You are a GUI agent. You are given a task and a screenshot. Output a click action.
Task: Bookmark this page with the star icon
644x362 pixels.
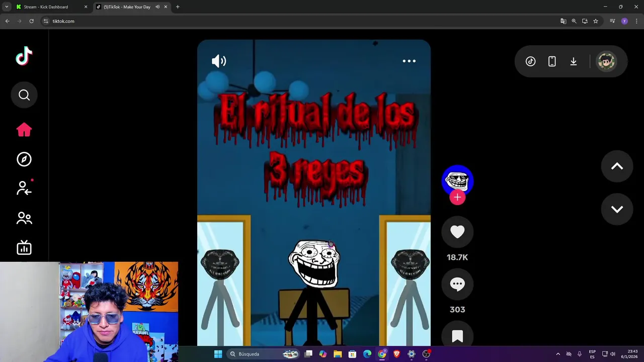coord(596,21)
